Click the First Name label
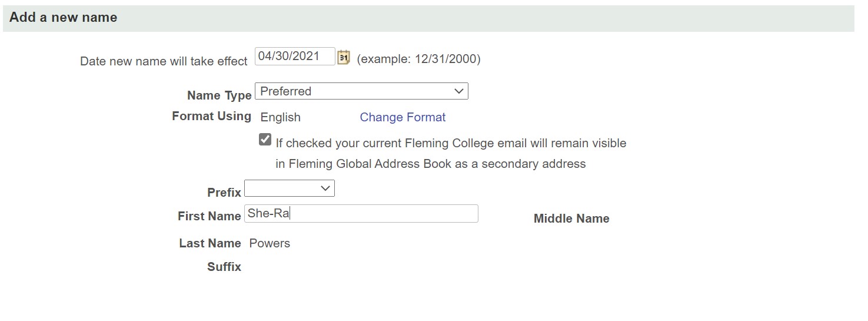 point(209,216)
